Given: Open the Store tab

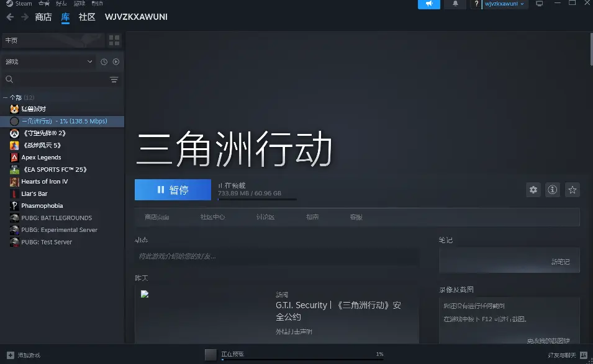Looking at the screenshot, I should tap(43, 17).
